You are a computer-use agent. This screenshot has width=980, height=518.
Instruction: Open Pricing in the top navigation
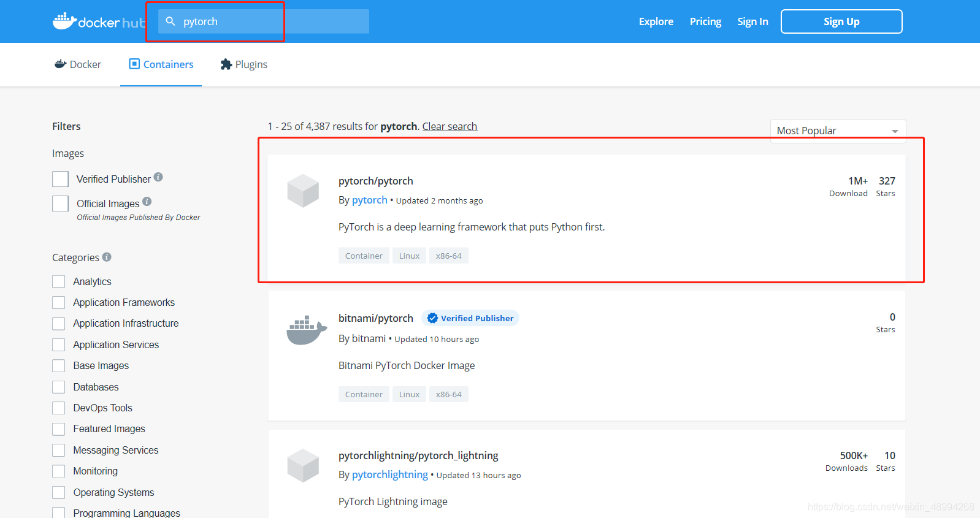coord(705,21)
